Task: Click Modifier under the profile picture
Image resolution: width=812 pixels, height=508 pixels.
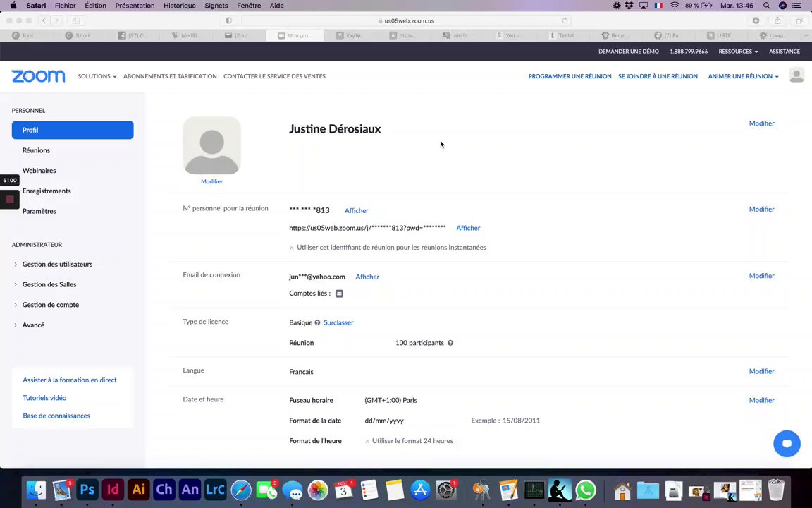Action: 211,181
